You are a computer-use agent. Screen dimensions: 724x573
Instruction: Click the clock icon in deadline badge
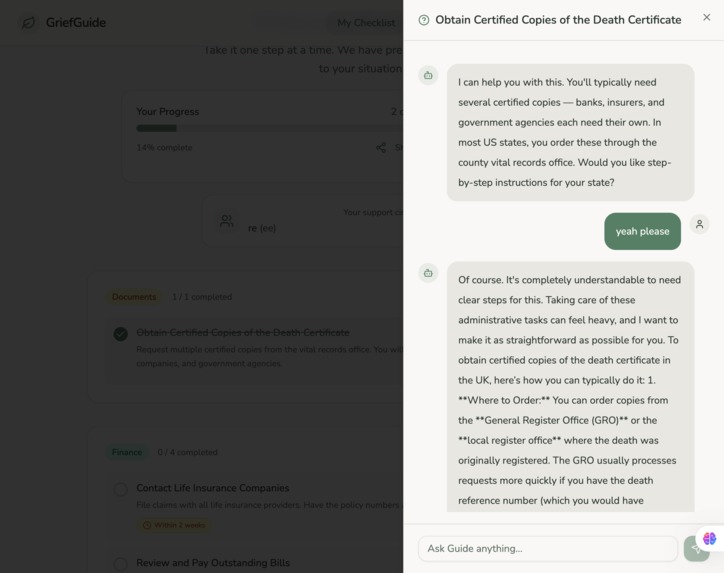[147, 525]
